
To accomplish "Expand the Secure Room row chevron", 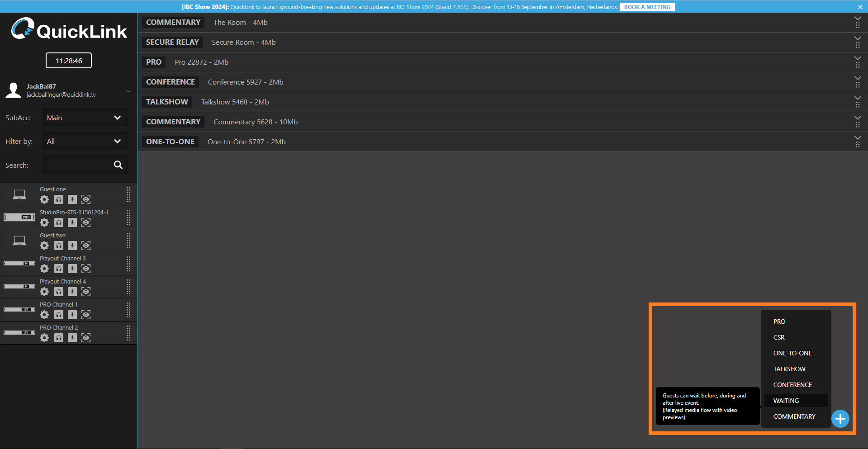I will pyautogui.click(x=857, y=39).
